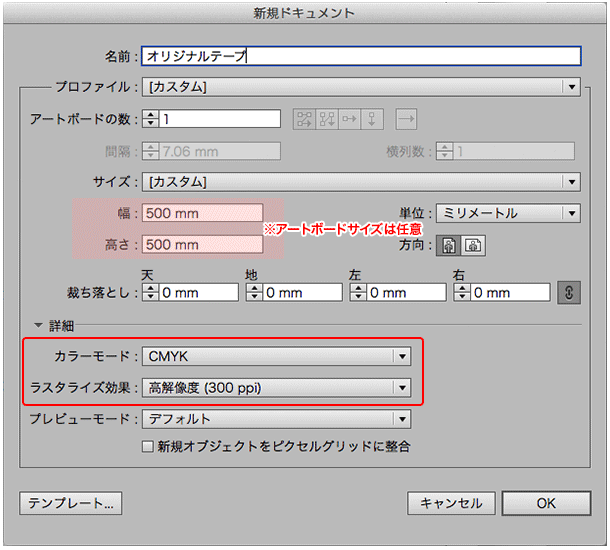Click the キャンセル button
Viewport: 610px width, 550px height.
tap(451, 503)
